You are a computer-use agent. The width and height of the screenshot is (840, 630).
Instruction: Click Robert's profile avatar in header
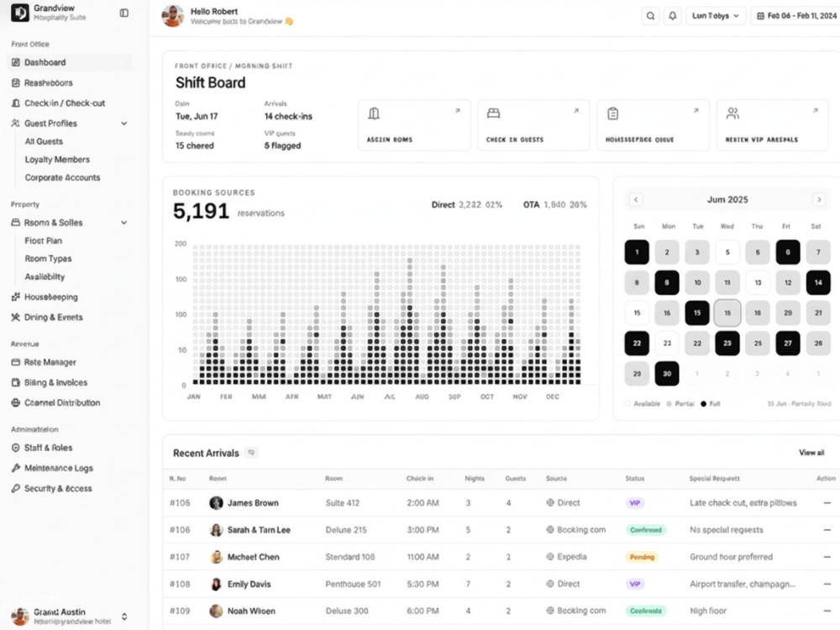tap(172, 16)
